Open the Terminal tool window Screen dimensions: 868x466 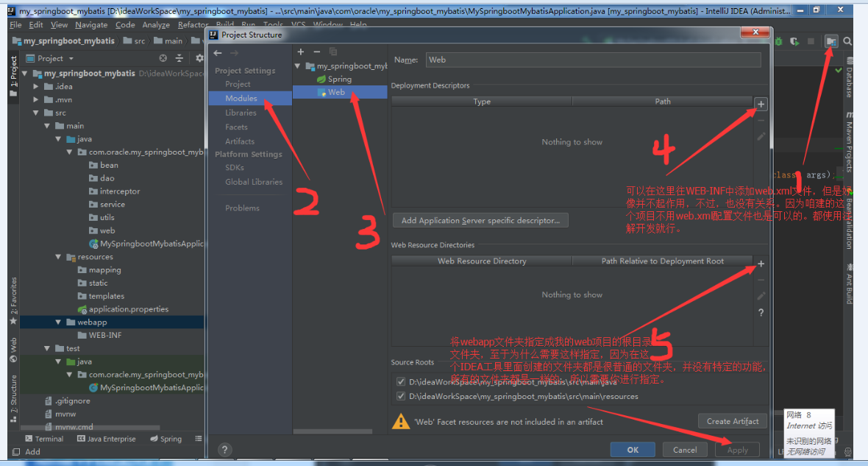click(44, 438)
